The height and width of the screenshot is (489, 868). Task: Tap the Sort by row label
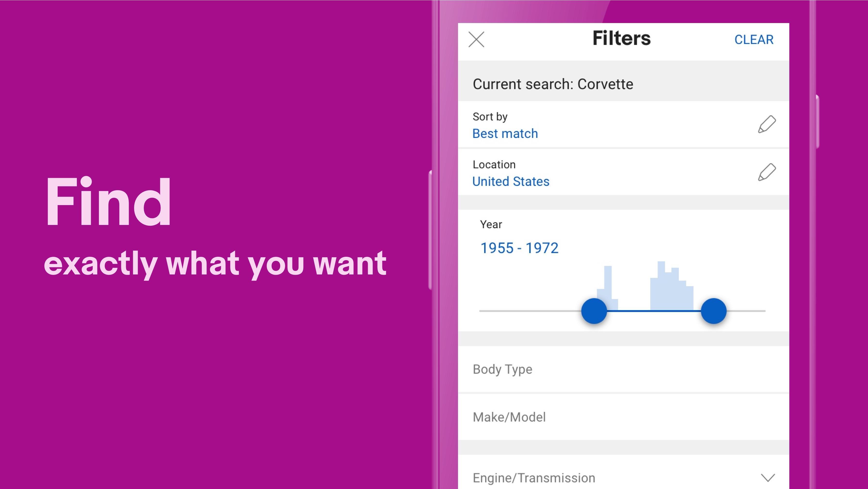[x=490, y=117]
